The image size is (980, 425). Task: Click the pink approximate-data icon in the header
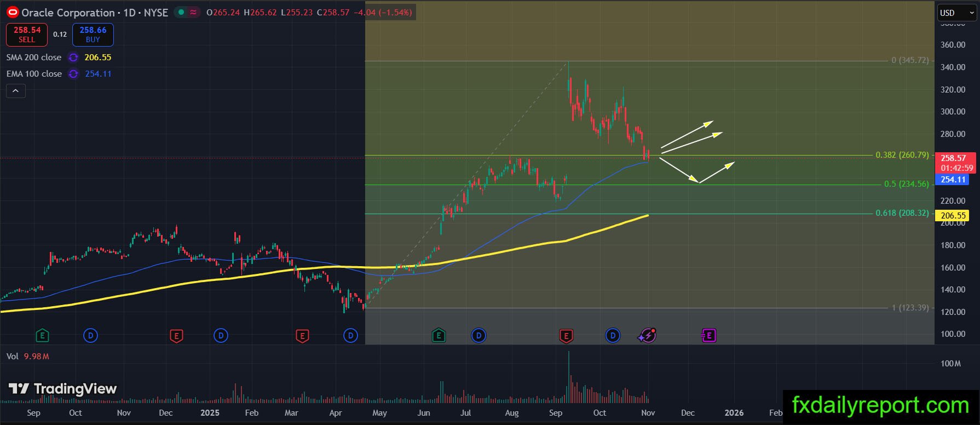[x=193, y=12]
